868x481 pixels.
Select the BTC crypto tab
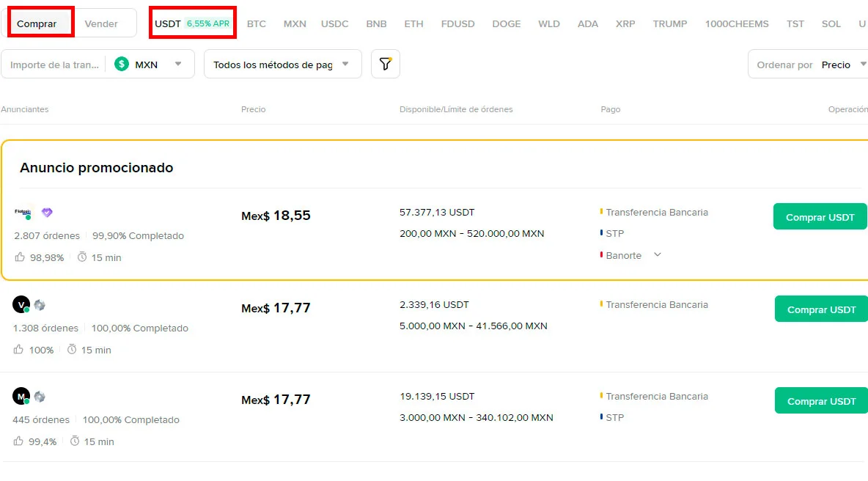pyautogui.click(x=257, y=23)
